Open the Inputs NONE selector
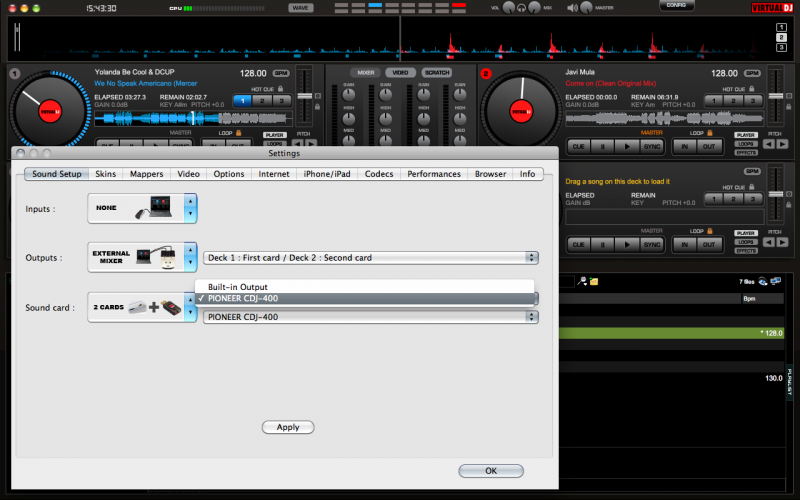 (142, 208)
